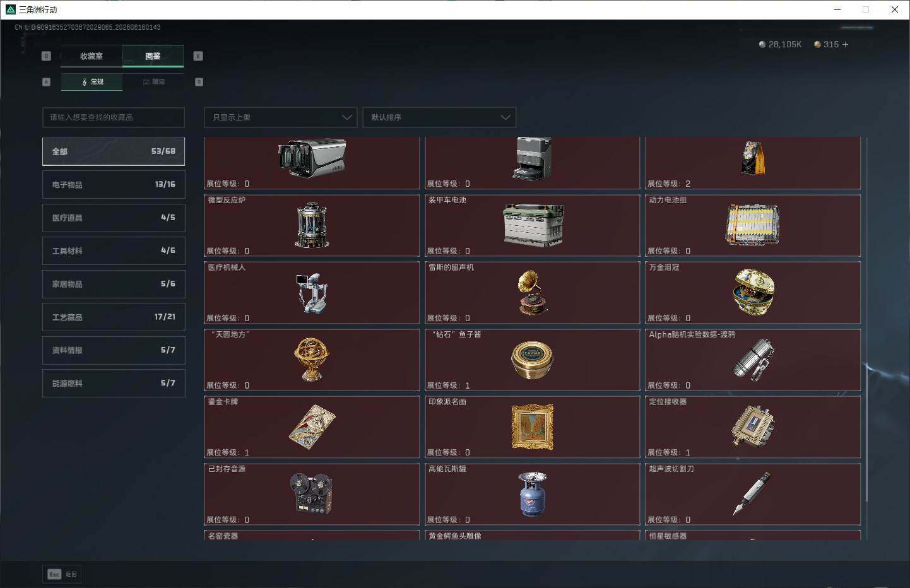
Task: Open the "天圆地方" armillary sphere item
Action: 311,359
